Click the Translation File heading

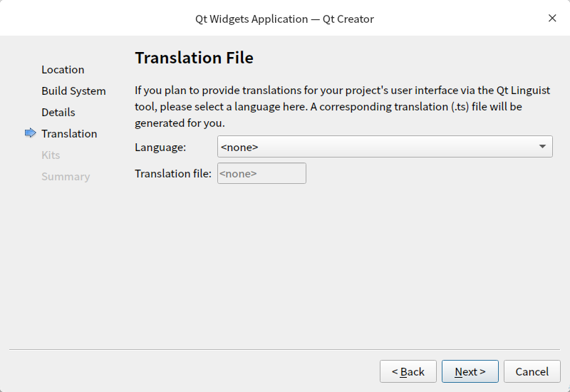(194, 58)
